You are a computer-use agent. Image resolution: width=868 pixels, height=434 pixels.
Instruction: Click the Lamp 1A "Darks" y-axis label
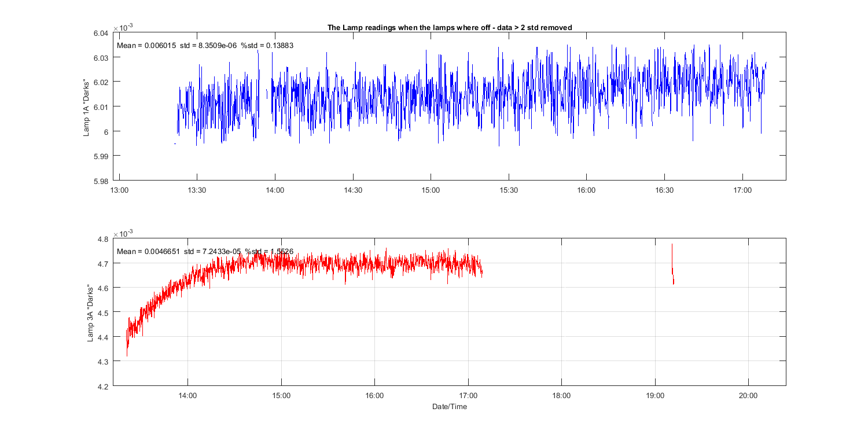87,107
